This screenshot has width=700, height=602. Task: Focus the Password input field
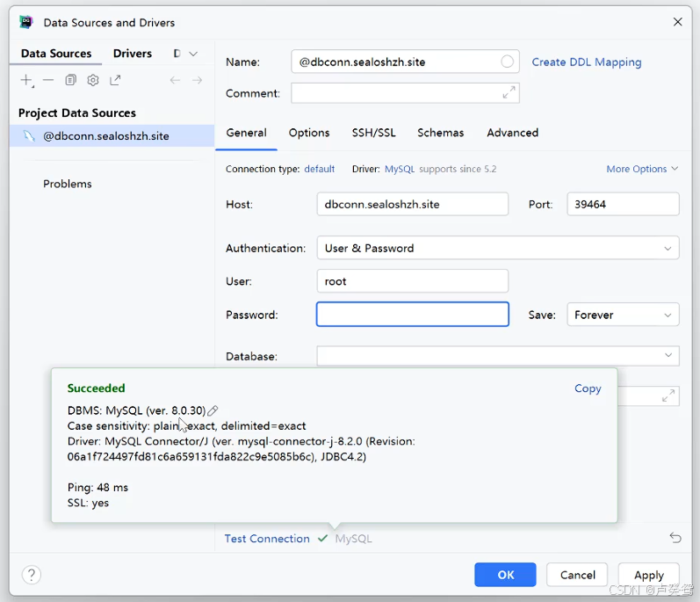coord(413,314)
